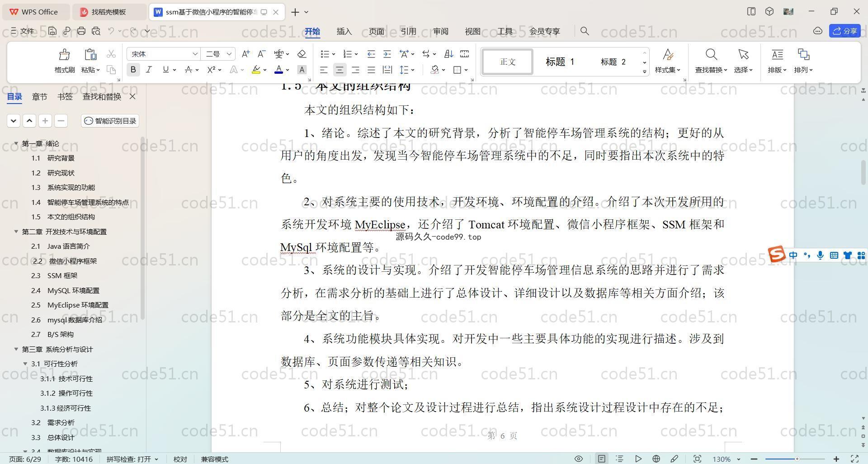The image size is (868, 464).
Task: Expand the styles gallery more arrow
Action: tap(644, 72)
